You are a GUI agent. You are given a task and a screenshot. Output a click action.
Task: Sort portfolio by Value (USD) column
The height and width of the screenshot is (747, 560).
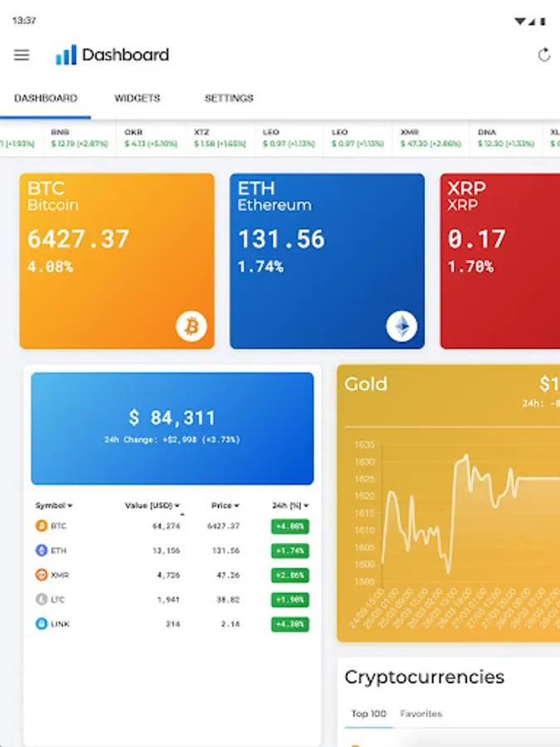[153, 505]
